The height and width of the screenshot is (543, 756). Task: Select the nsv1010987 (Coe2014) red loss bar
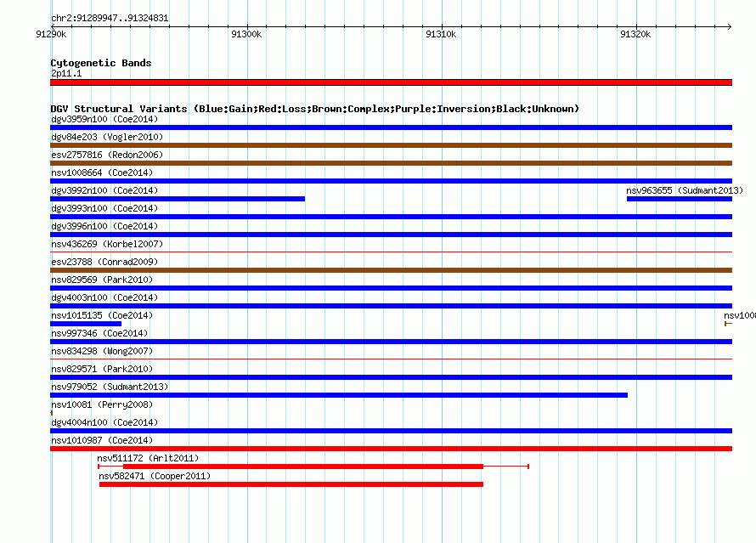coord(391,449)
